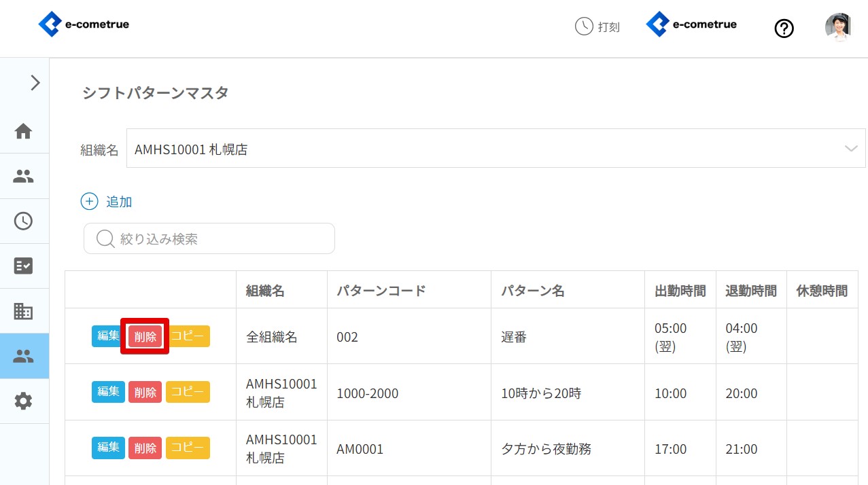Click the 打刻 clock icon in header
This screenshot has height=485, width=868.
pos(584,26)
